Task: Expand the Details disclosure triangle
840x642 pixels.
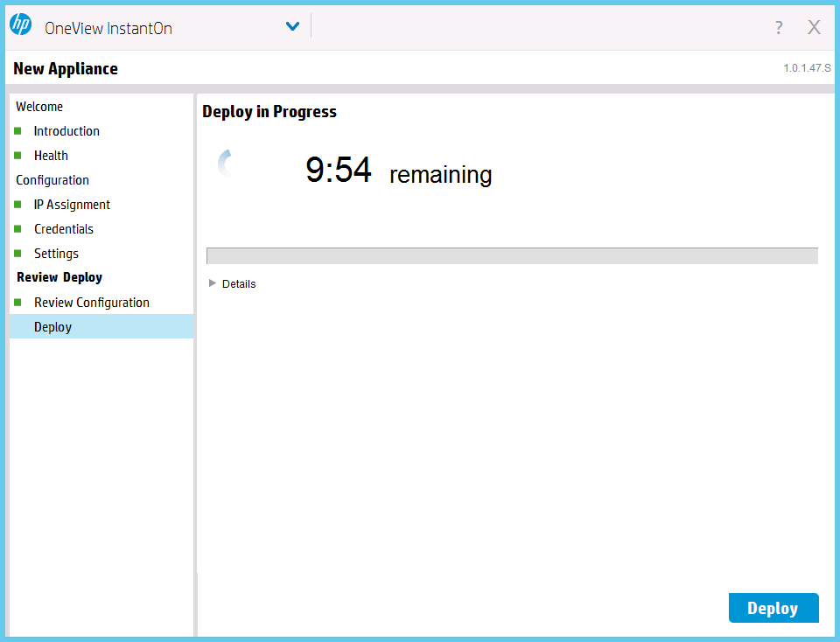Action: coord(213,283)
